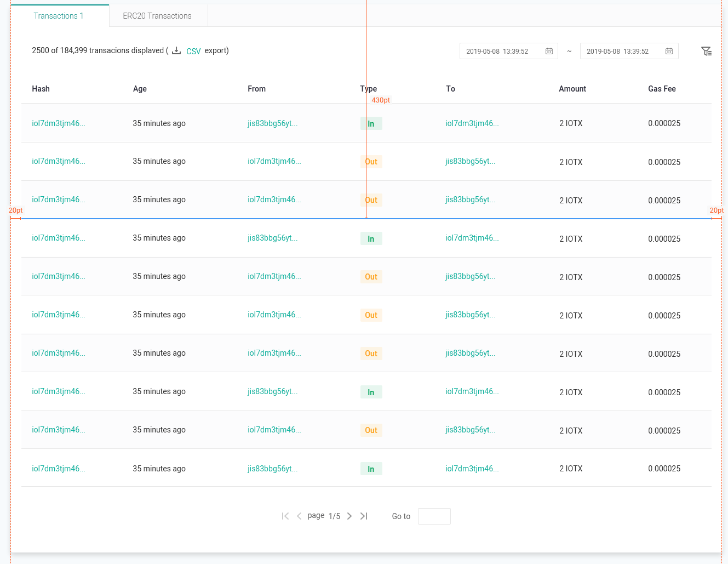
Task: Open the first transaction hash link
Action: [58, 123]
